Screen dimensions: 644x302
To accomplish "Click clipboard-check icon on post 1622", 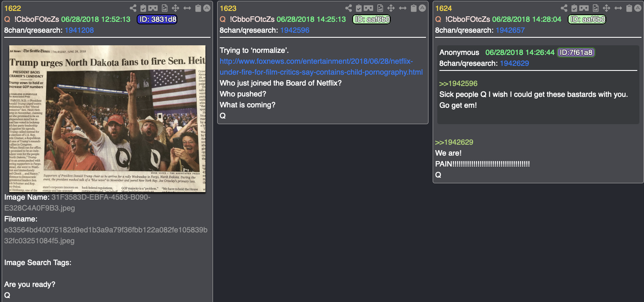I will point(143,8).
